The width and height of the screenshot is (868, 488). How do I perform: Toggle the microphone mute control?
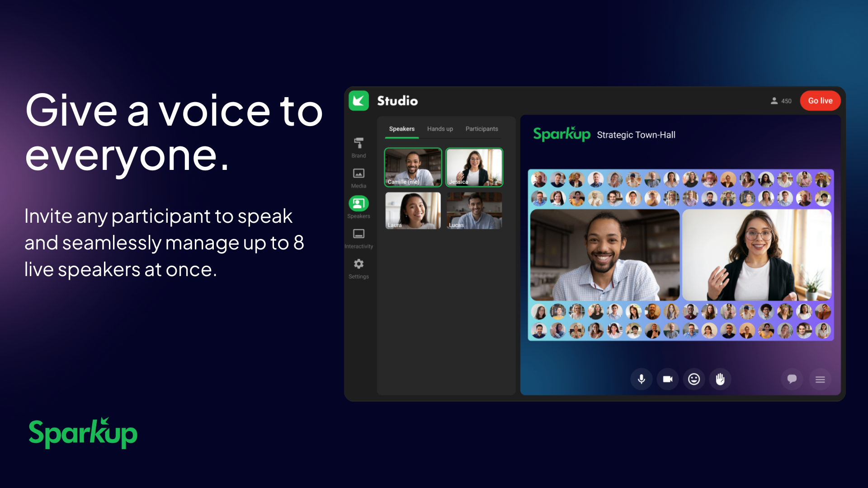click(641, 379)
